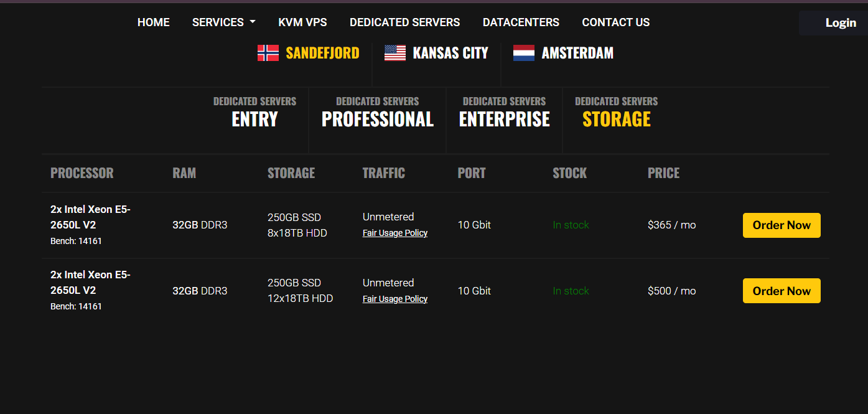The height and width of the screenshot is (414, 868).
Task: Click the 12x18TB HDD storage text
Action: (301, 299)
